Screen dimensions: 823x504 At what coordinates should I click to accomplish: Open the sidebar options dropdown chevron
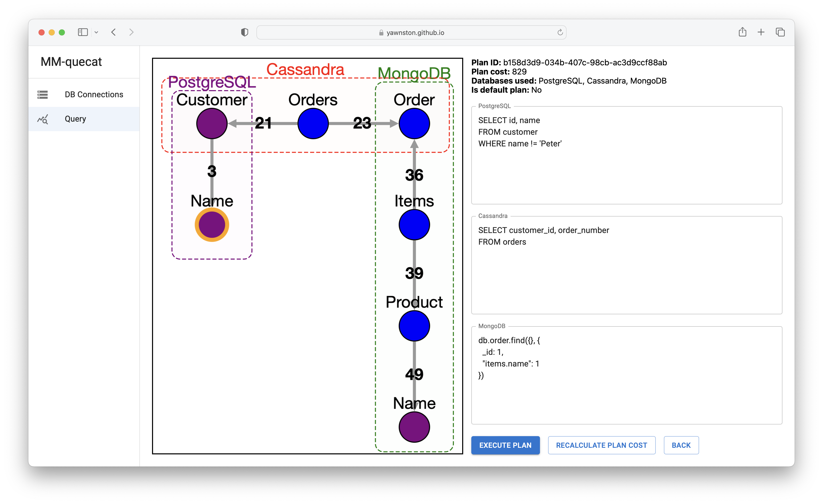[96, 32]
